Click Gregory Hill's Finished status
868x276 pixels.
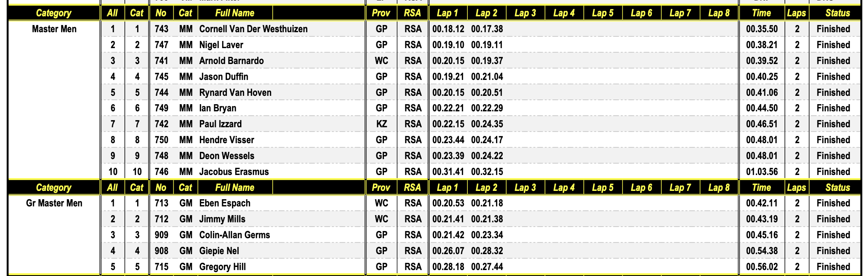coord(833,267)
